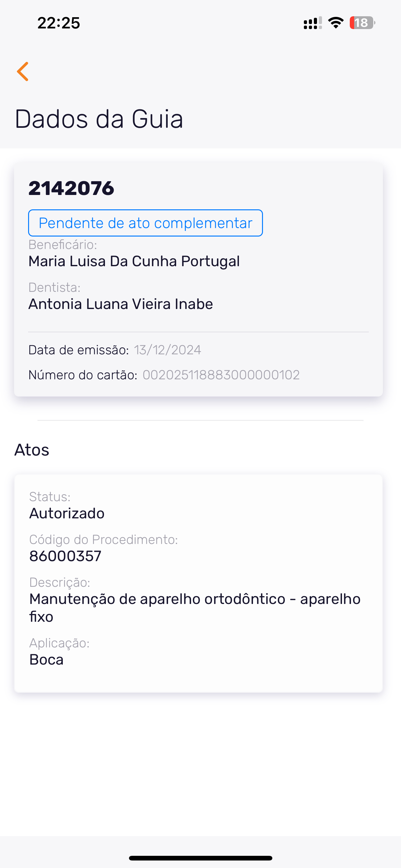401x868 pixels.
Task: Tap the 22:25 clock in status bar
Action: 59,23
